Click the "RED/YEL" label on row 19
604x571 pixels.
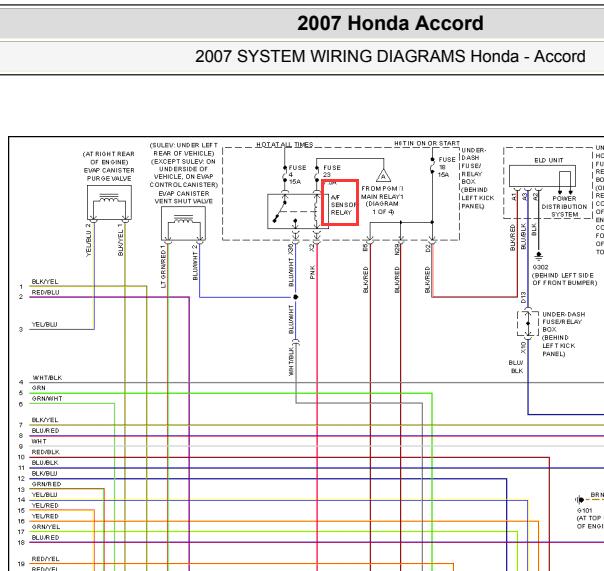tap(45, 559)
